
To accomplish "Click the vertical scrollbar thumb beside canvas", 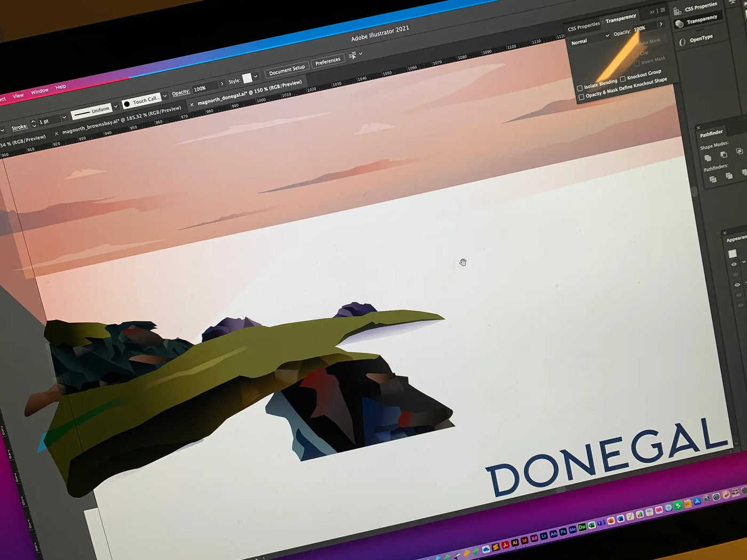I will point(694,192).
